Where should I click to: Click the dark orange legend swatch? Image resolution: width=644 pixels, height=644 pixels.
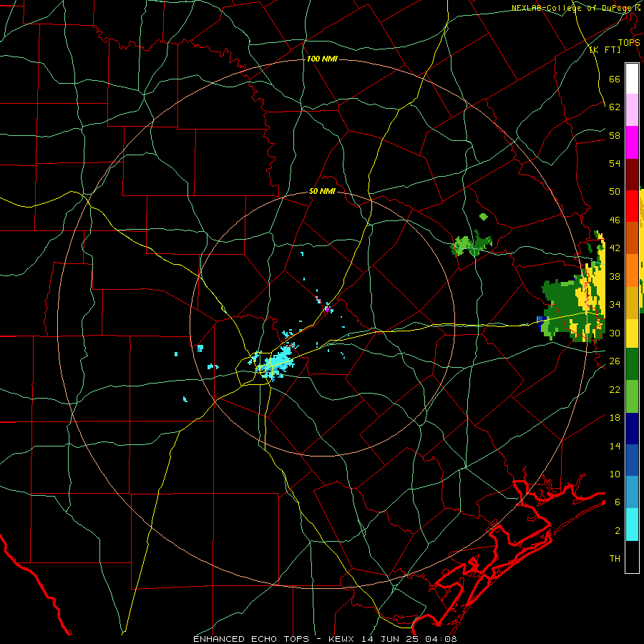click(x=632, y=238)
